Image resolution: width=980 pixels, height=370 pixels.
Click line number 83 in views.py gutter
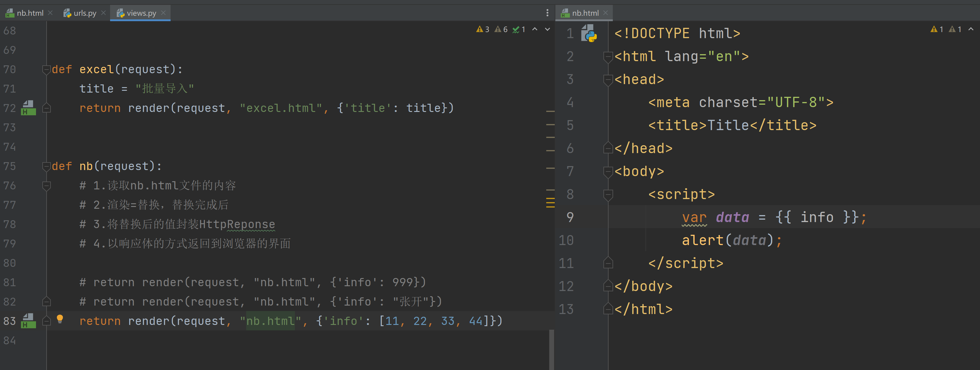9,321
